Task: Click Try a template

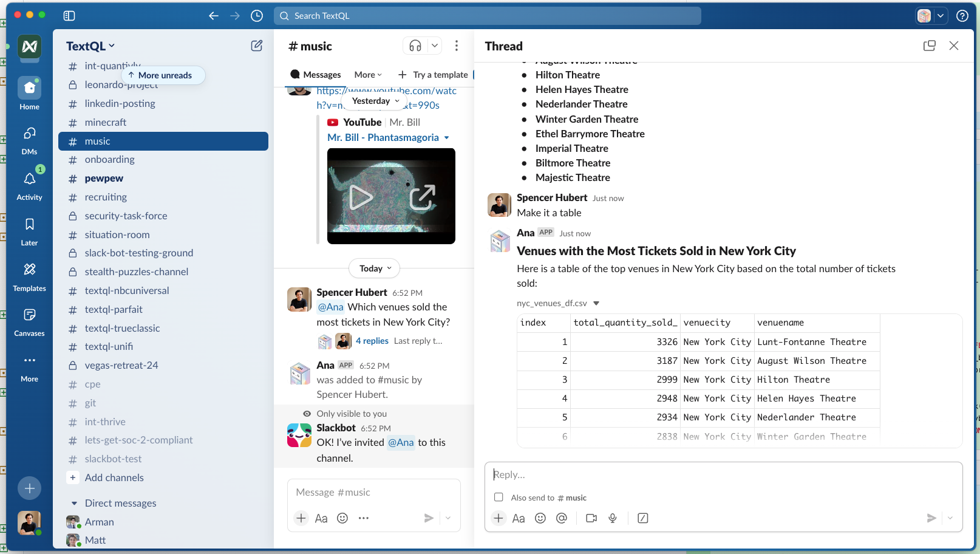Action: (x=434, y=75)
